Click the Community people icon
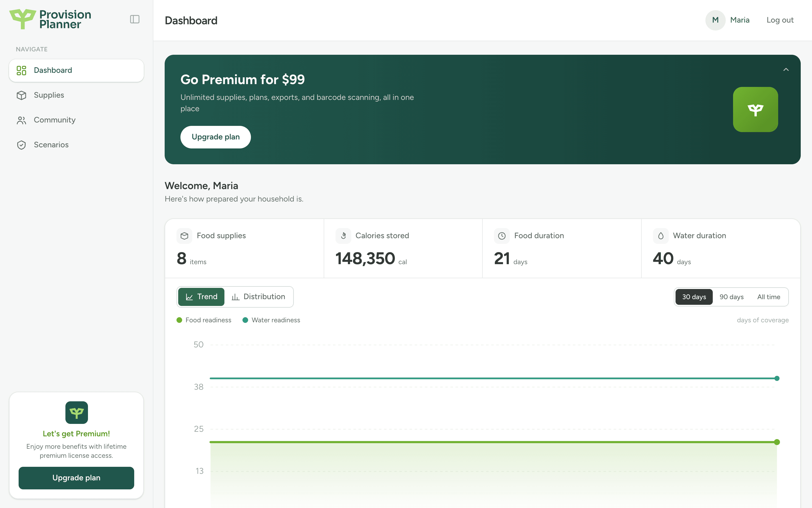 pos(21,120)
